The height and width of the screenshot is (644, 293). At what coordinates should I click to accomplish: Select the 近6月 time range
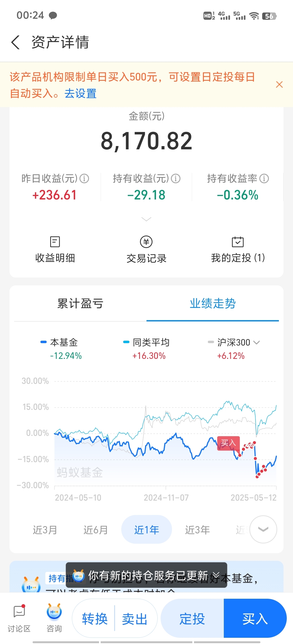click(x=96, y=530)
